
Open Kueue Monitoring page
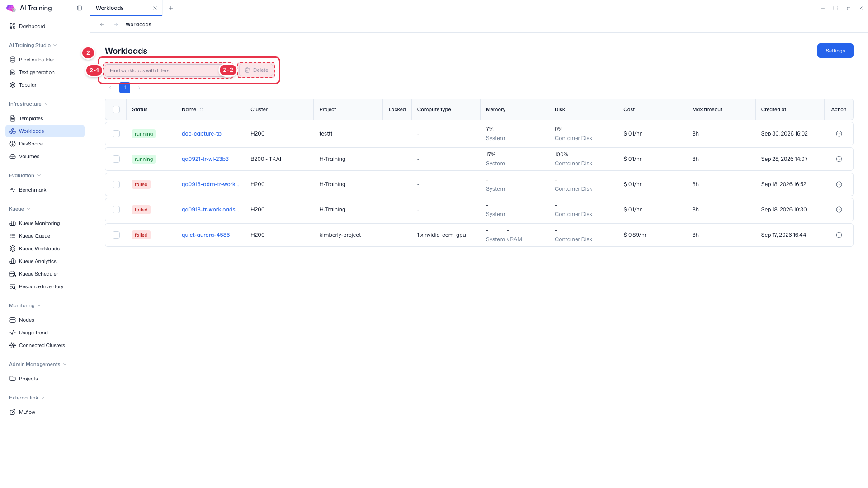pyautogui.click(x=45, y=223)
